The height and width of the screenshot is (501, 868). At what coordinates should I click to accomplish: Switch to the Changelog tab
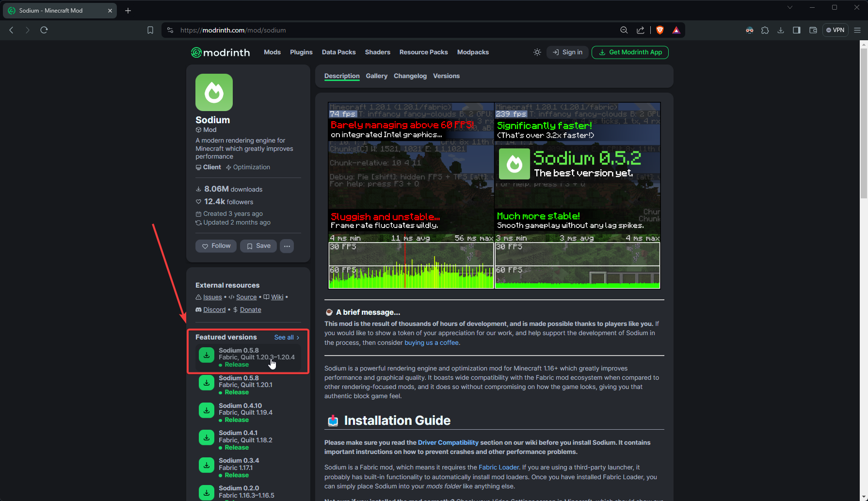[x=410, y=76]
